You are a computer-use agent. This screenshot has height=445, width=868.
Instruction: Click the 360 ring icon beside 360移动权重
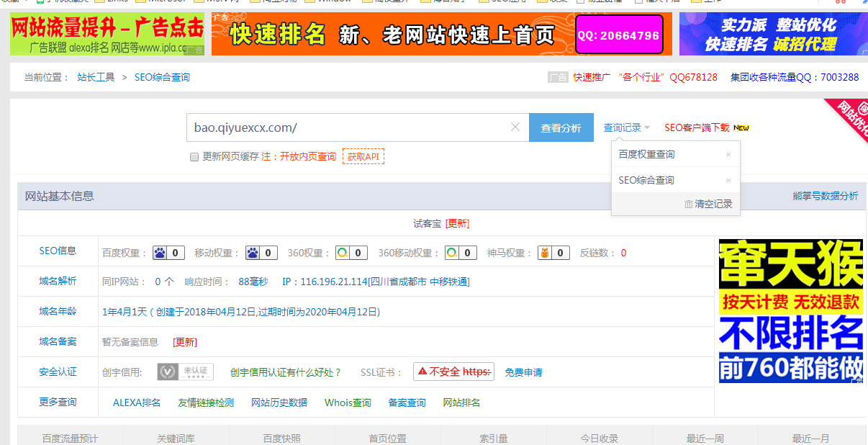[451, 253]
